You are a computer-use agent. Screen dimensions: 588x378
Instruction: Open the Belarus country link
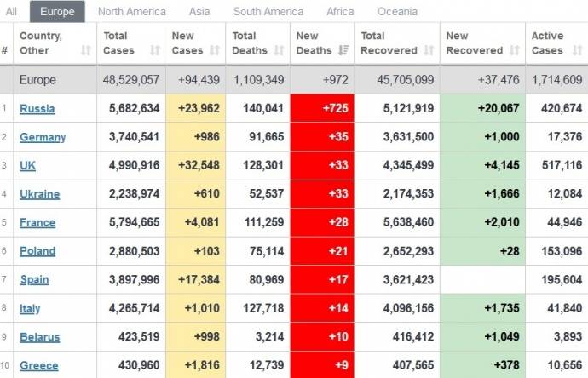pyautogui.click(x=40, y=337)
